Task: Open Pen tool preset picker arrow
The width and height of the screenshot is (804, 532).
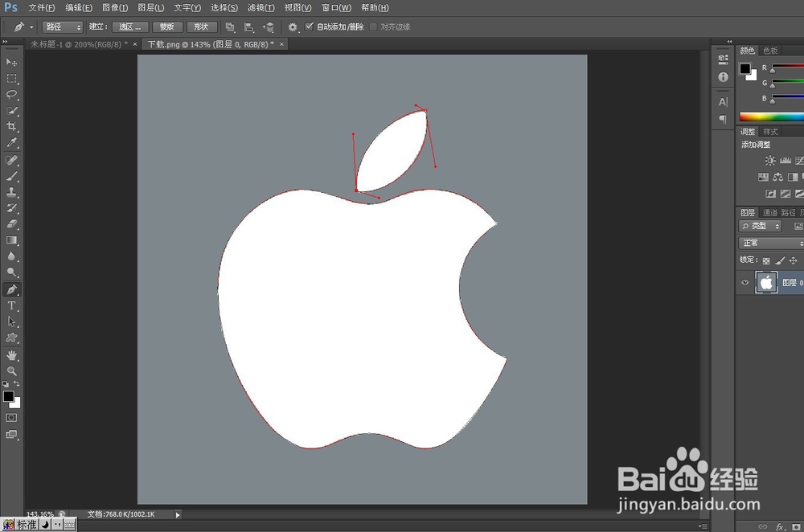Action: click(x=31, y=27)
